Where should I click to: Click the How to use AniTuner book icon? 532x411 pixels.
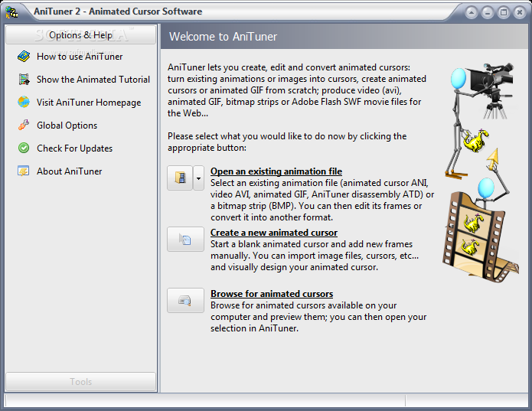pos(24,57)
